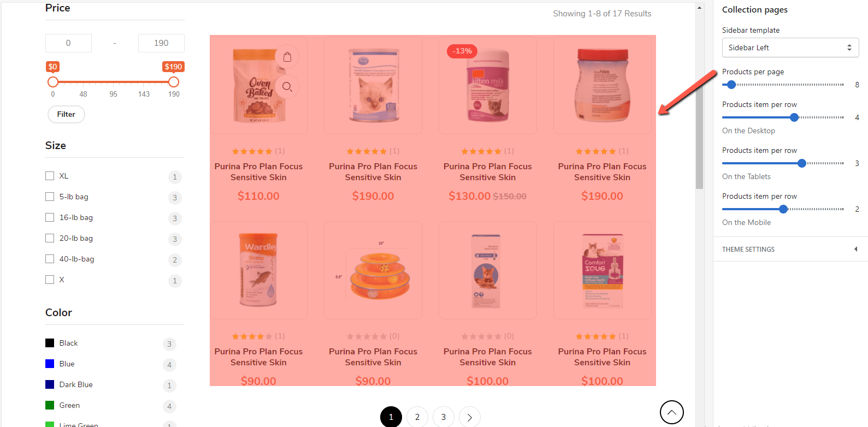Open the $110.00 Purina product title link
This screenshot has height=427, width=868.
coord(258,171)
